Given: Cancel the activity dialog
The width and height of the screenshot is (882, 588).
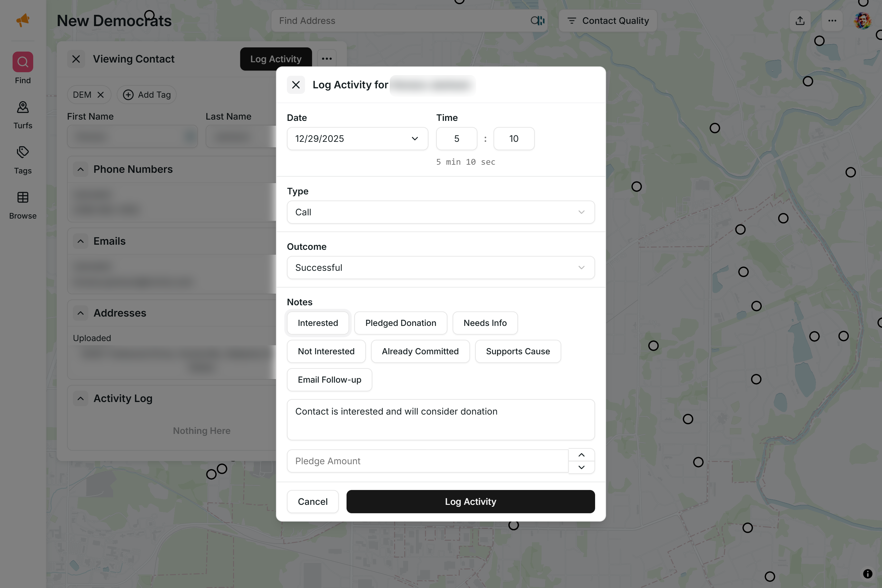Looking at the screenshot, I should click(312, 501).
